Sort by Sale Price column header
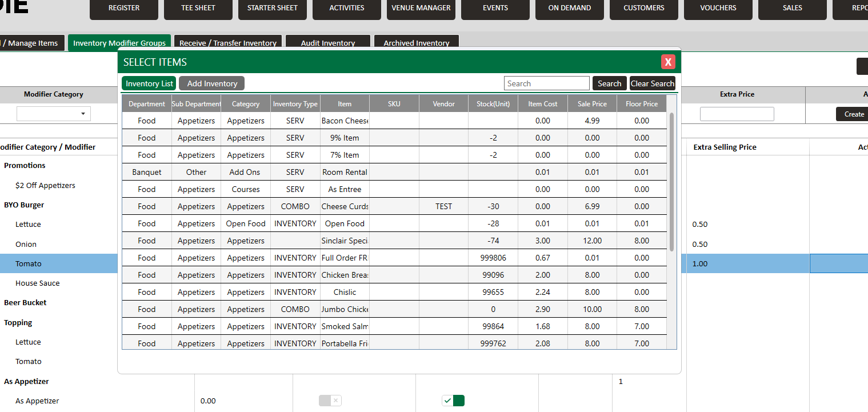Screen dimensions: 868x412 pos(592,104)
